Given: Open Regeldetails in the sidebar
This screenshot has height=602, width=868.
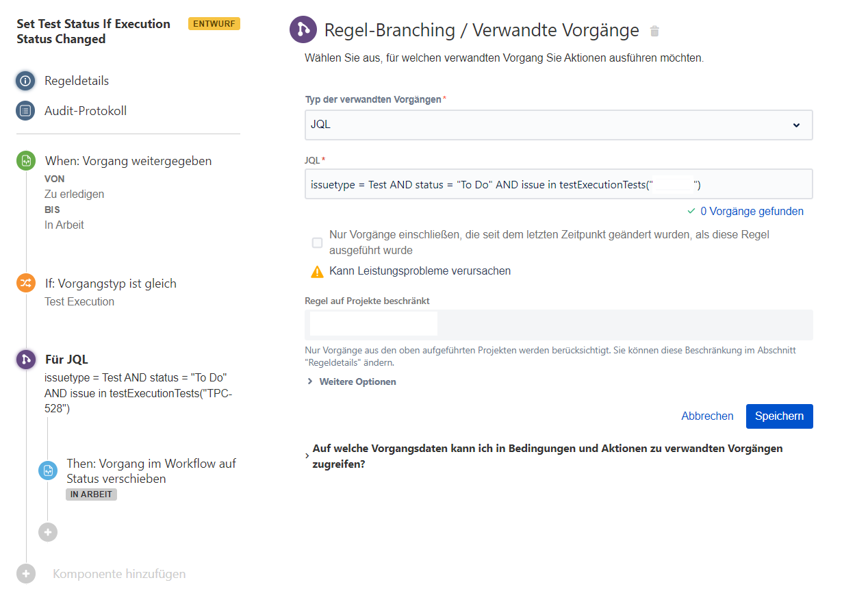Looking at the screenshot, I should (x=77, y=81).
